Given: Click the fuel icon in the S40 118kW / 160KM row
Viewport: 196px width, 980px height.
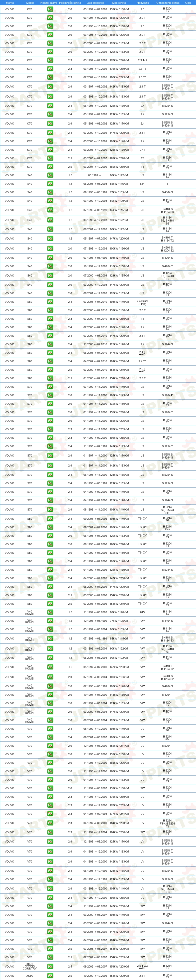Looking at the screenshot, I should [50, 266].
